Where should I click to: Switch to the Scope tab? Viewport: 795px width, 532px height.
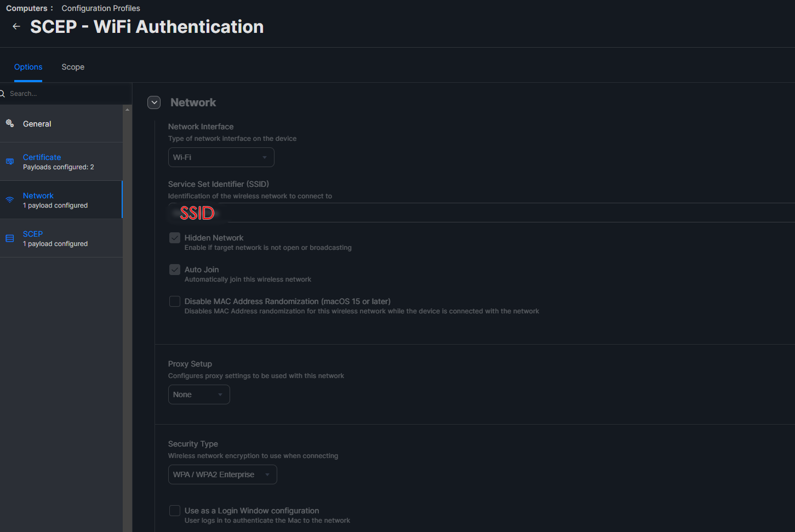[x=73, y=67]
